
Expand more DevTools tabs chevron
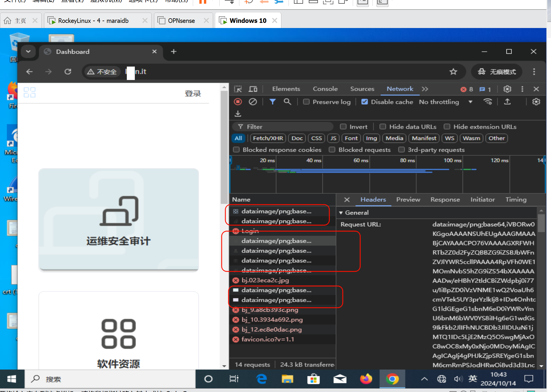[x=425, y=89]
